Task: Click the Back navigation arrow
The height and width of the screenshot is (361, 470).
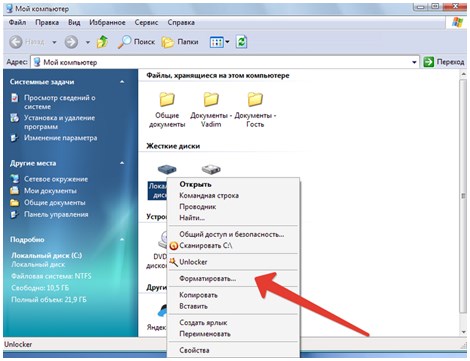Action: 16,42
